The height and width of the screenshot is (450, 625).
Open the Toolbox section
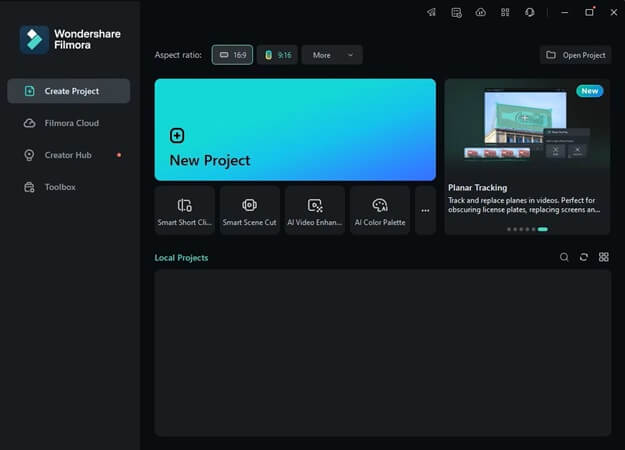[69, 187]
